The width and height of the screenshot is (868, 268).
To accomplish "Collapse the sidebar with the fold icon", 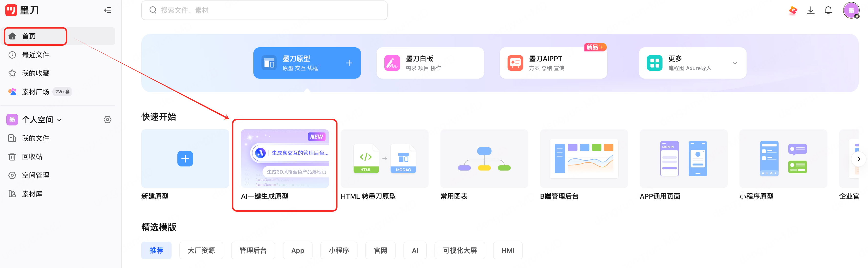I will click(x=108, y=10).
